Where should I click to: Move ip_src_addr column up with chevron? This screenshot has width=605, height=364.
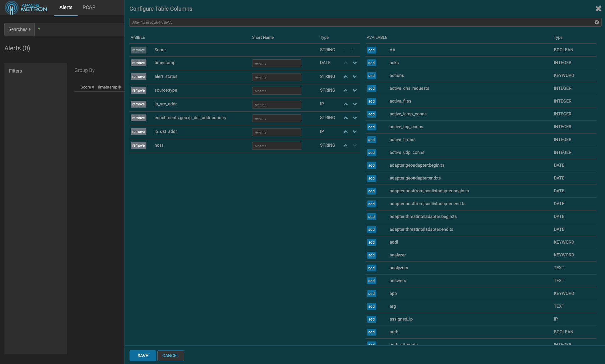pos(345,104)
